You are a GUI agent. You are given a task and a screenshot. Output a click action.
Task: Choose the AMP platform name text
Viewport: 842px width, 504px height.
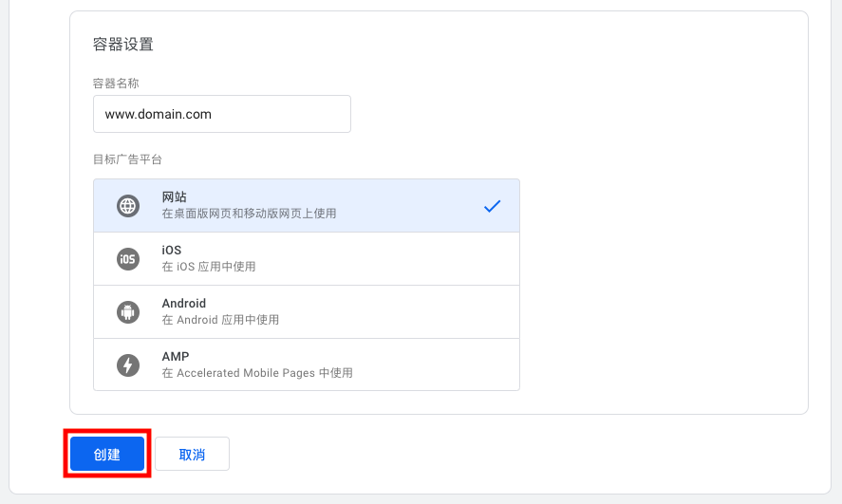click(176, 356)
